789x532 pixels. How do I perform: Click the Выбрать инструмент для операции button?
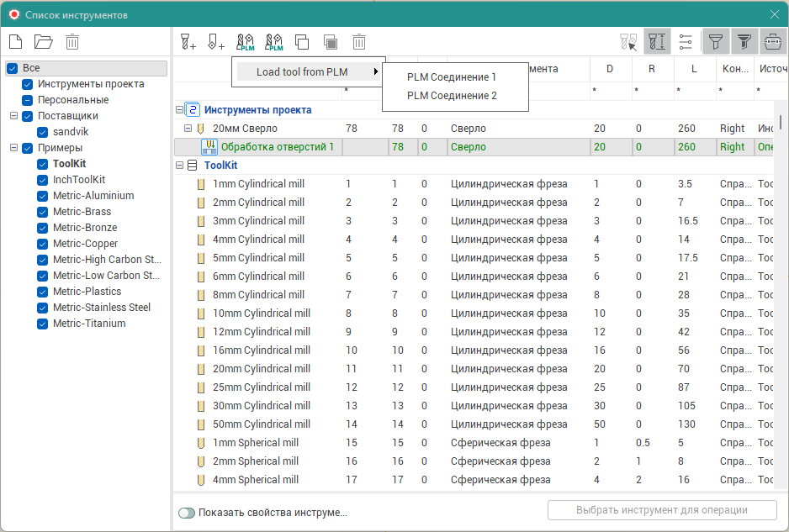[661, 510]
